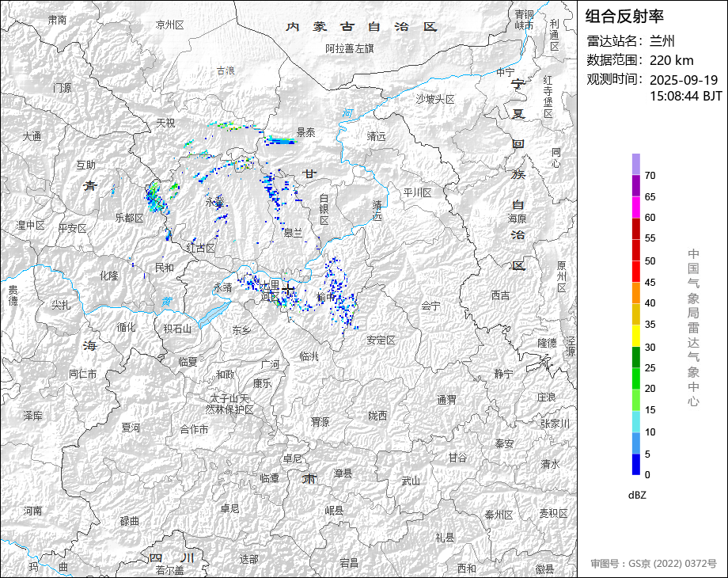Click the 静宁 map label
The width and height of the screenshot is (728, 578).
click(504, 373)
